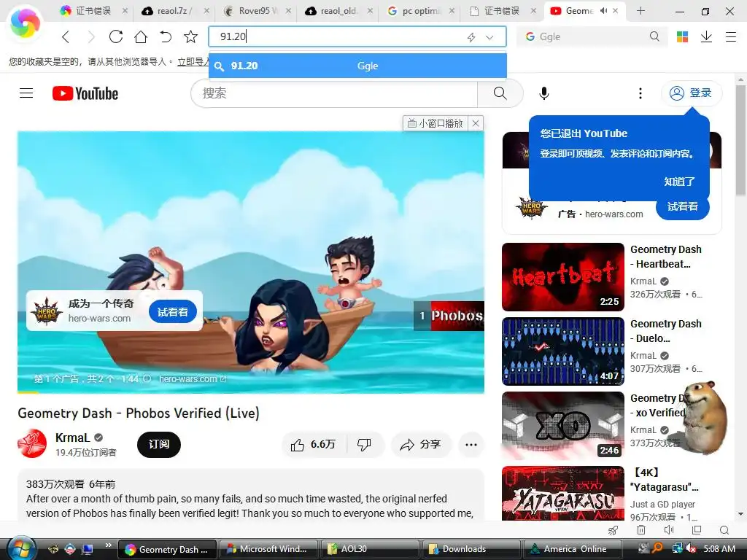
Task: Click the page vertical scrollbar thumb
Action: click(740, 141)
